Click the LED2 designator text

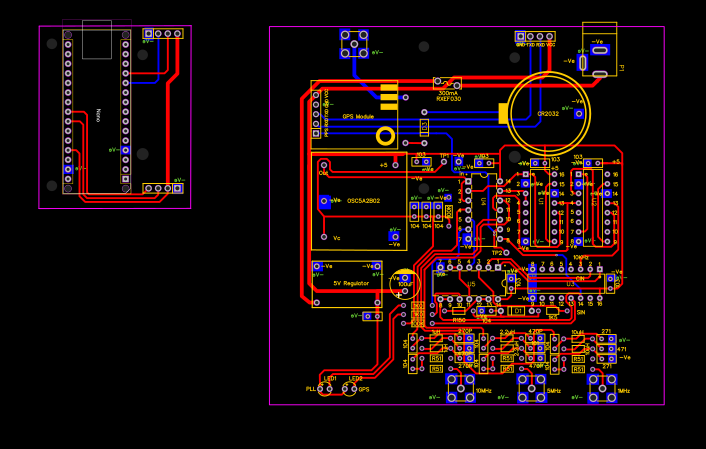point(355,379)
